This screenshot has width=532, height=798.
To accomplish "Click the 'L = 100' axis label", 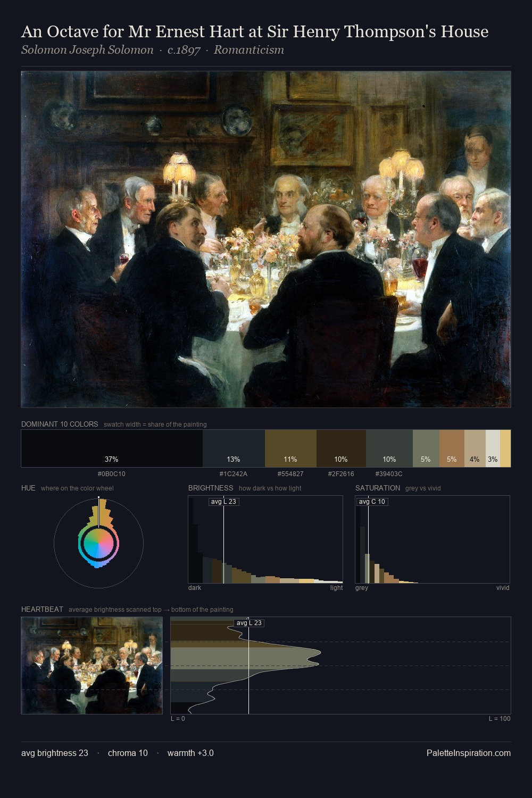I will click(500, 719).
